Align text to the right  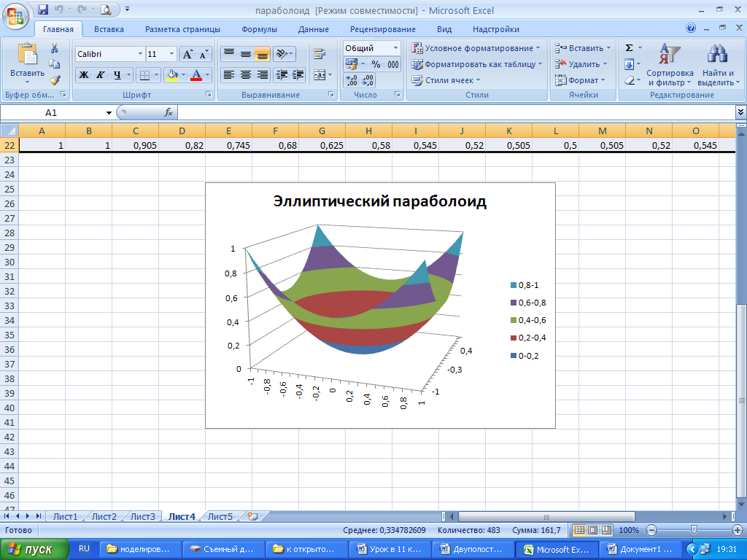pos(262,75)
